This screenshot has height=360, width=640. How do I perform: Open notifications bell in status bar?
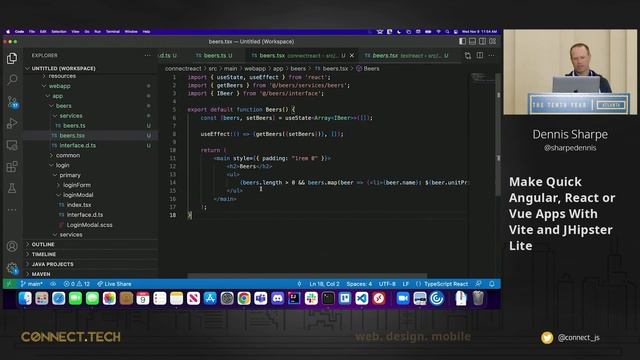coord(492,284)
